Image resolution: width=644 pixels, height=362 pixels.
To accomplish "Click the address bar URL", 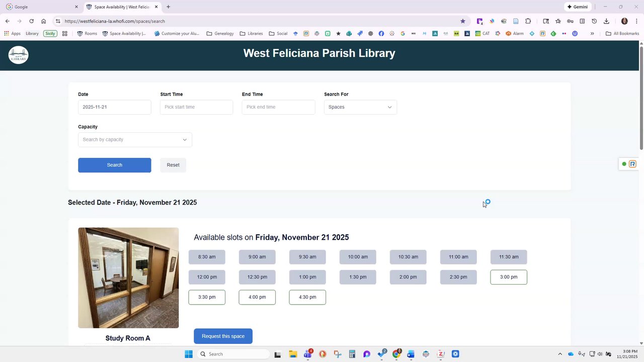I will [x=115, y=21].
